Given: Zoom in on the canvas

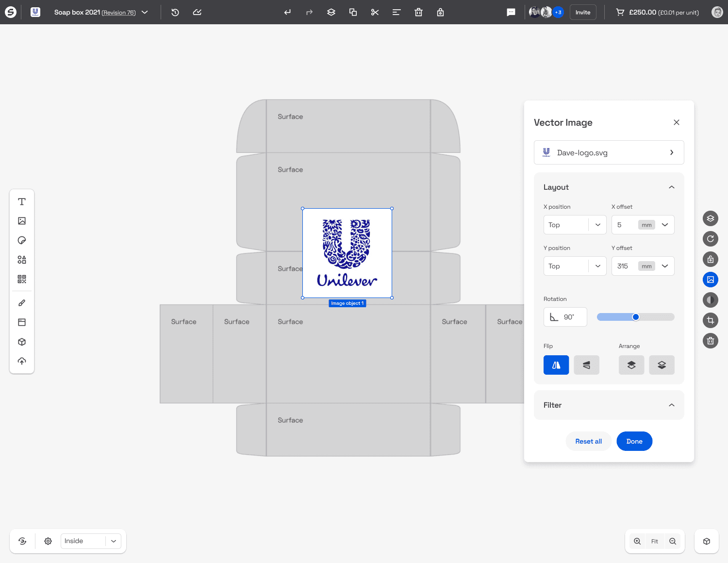Looking at the screenshot, I should [x=637, y=541].
